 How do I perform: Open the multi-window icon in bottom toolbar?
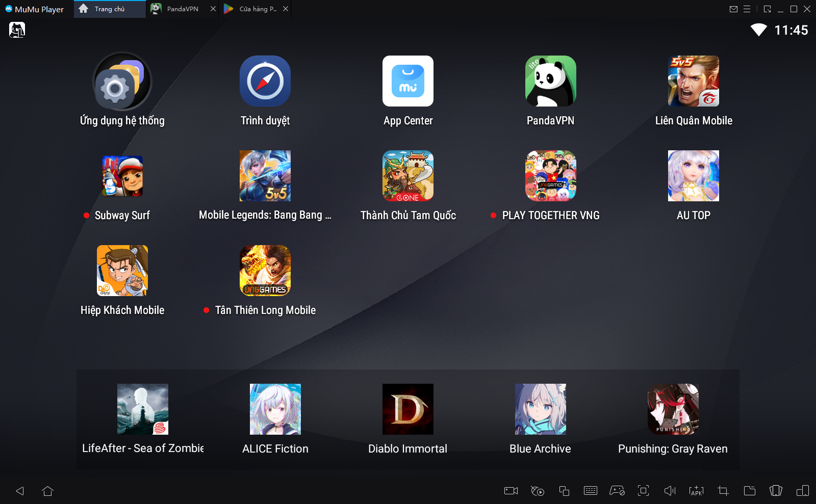tap(564, 491)
